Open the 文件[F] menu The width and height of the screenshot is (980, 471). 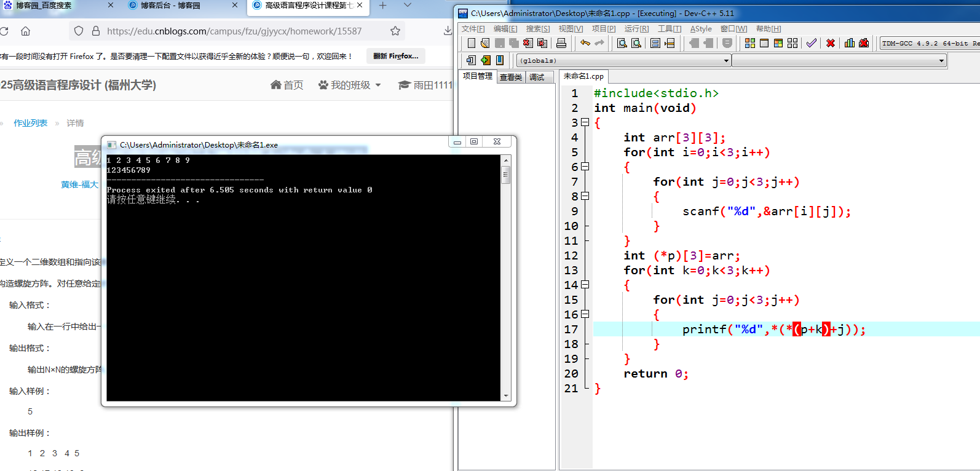(473, 29)
